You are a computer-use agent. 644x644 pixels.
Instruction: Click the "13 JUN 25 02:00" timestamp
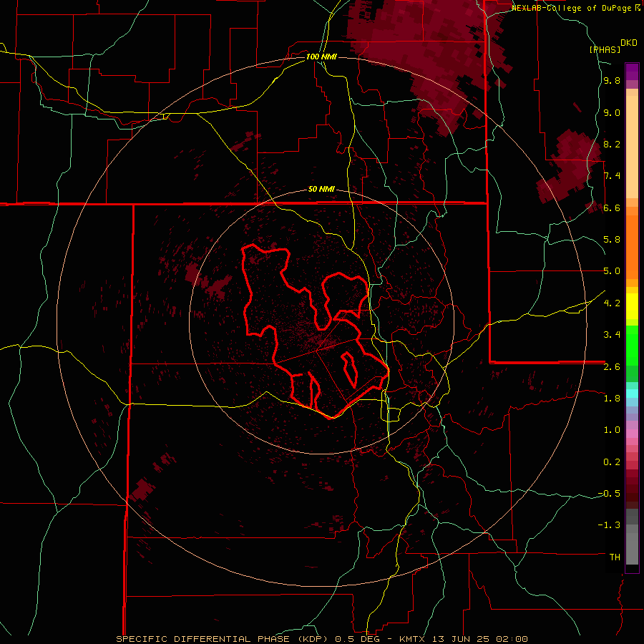point(480,639)
